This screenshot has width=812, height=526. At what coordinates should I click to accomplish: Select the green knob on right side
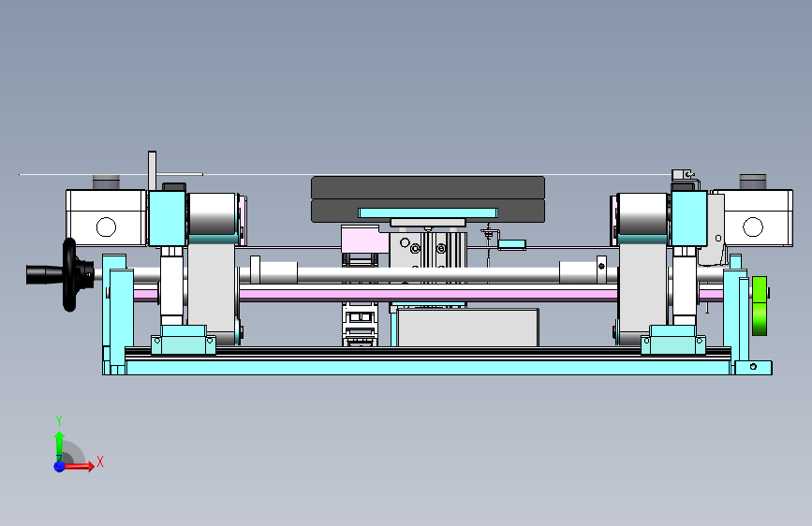tap(760, 306)
